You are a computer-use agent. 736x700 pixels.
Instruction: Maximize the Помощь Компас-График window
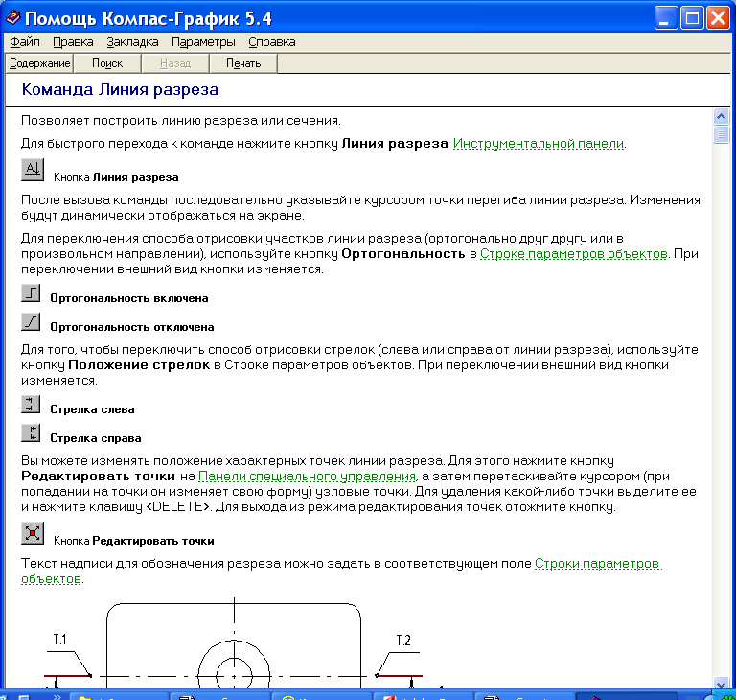(x=692, y=18)
